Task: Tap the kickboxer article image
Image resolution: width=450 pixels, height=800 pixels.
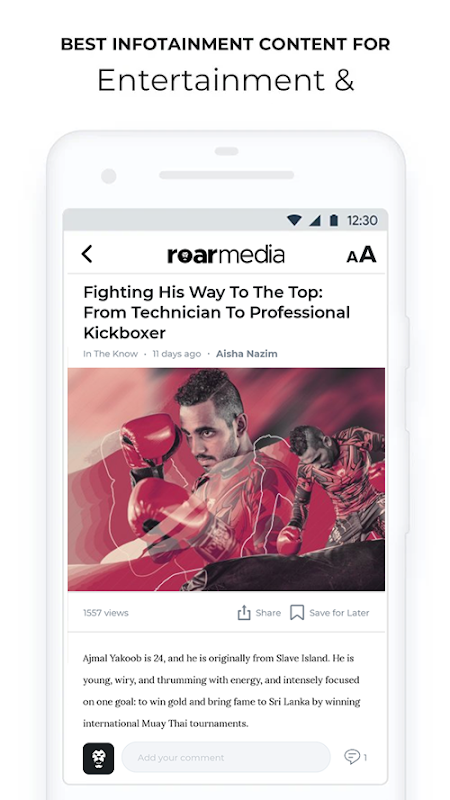Action: click(x=226, y=480)
